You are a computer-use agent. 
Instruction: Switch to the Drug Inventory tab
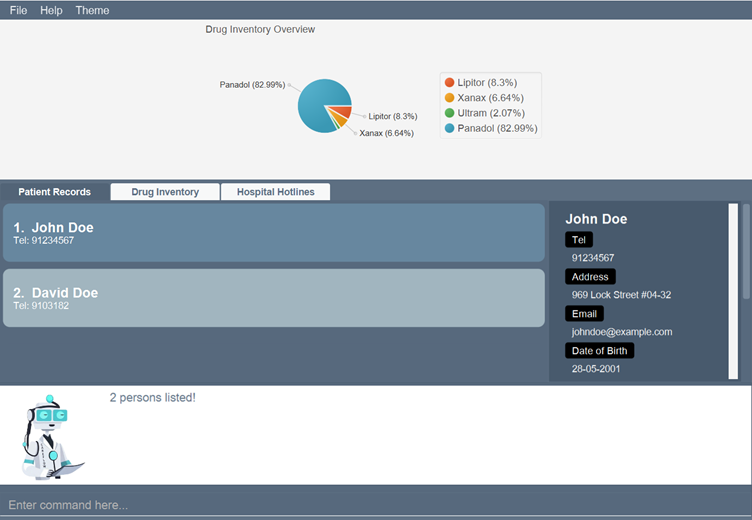pos(165,192)
